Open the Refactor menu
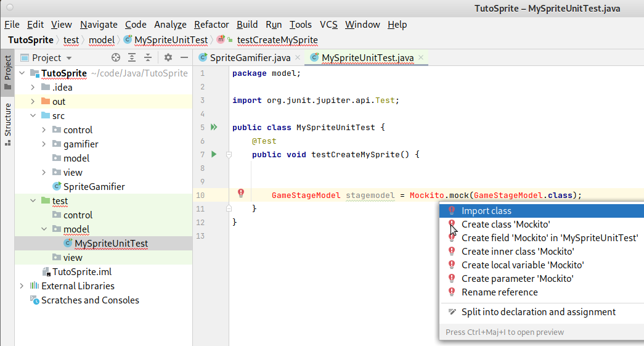Image resolution: width=644 pixels, height=346 pixels. pos(211,25)
